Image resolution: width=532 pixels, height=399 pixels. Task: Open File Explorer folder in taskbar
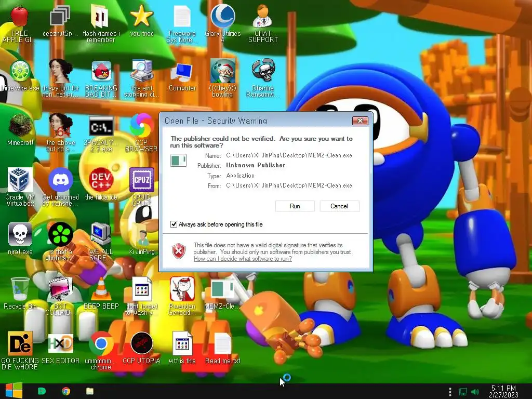(90, 391)
